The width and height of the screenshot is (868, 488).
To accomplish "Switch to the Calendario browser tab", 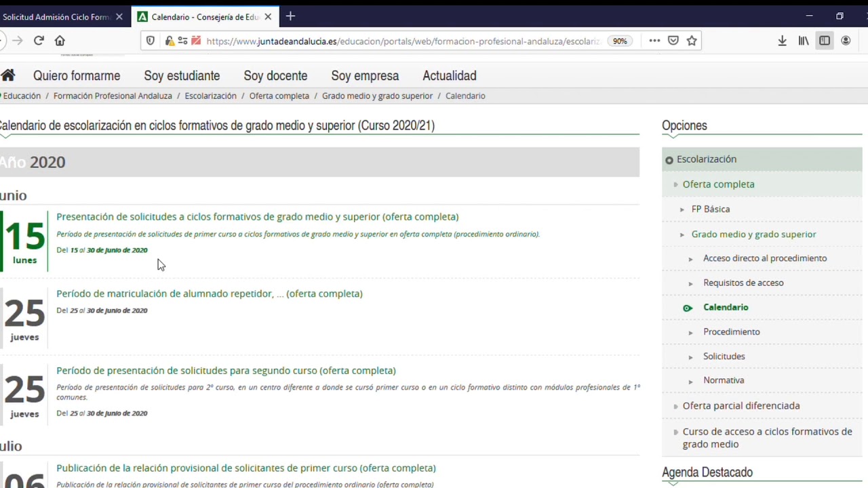I will pos(205,17).
